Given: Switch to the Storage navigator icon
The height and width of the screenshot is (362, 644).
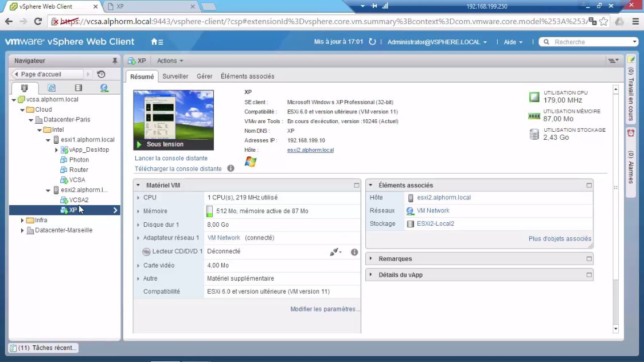Looking at the screenshot, I should 79,88.
